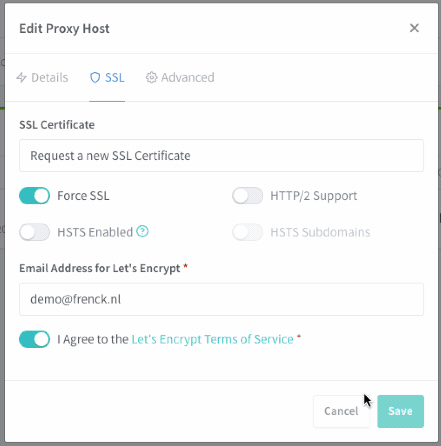Open the HSTS help question-mark icon
The image size is (441, 446).
[x=142, y=231]
